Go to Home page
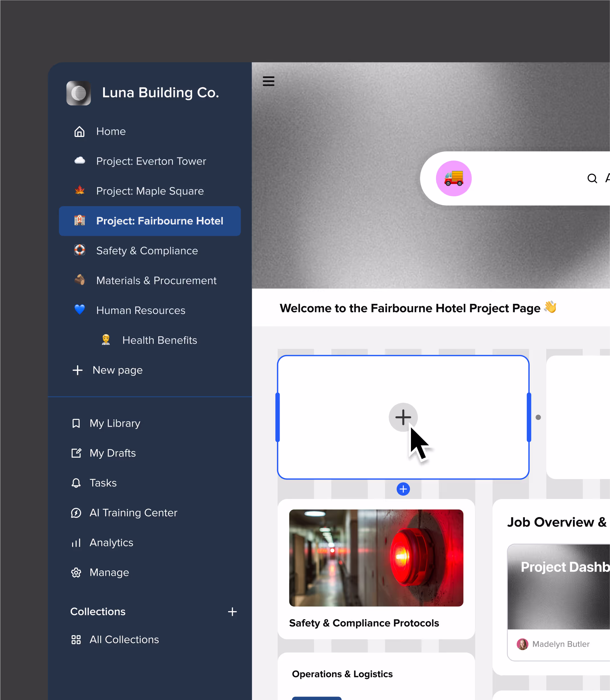The width and height of the screenshot is (610, 700). pyautogui.click(x=110, y=131)
